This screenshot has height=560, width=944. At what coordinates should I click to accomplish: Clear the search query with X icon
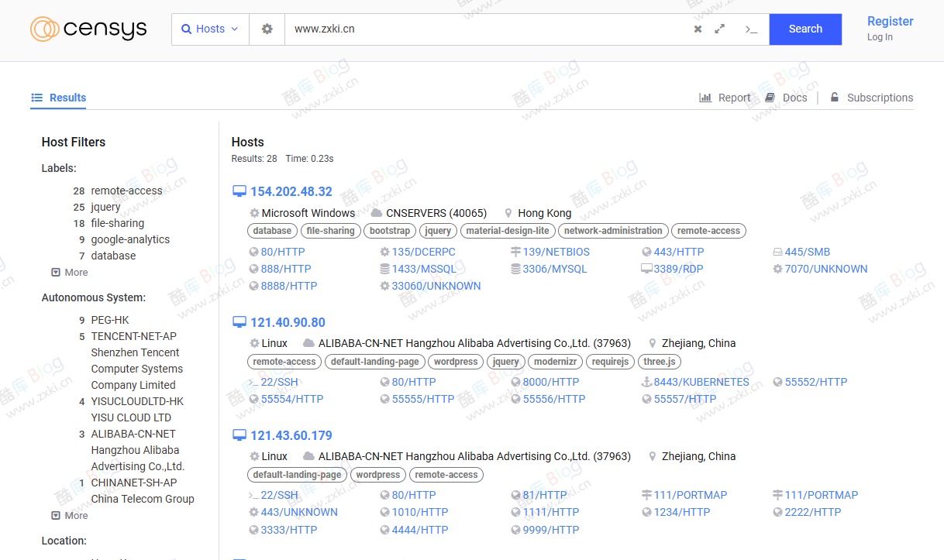[698, 29]
